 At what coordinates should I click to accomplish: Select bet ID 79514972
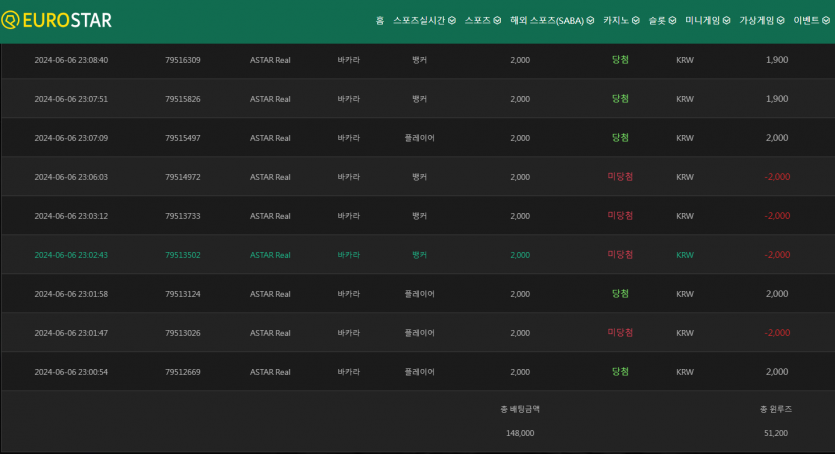coord(183,177)
